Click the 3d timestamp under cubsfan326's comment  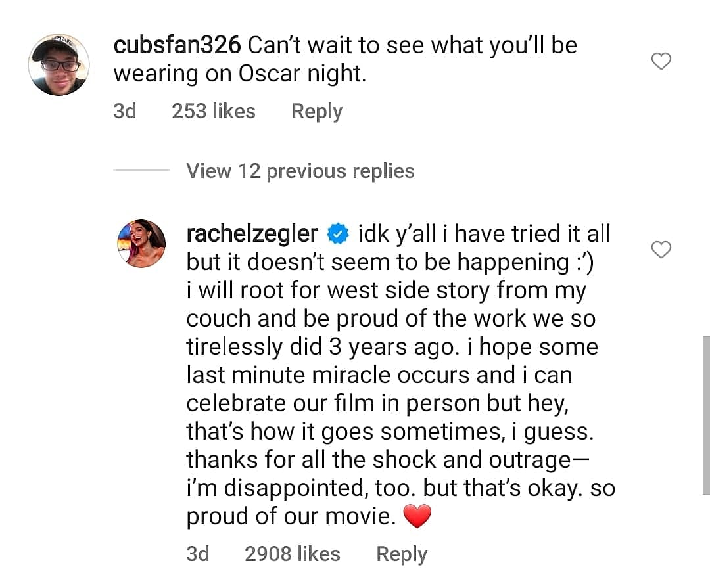pyautogui.click(x=124, y=111)
